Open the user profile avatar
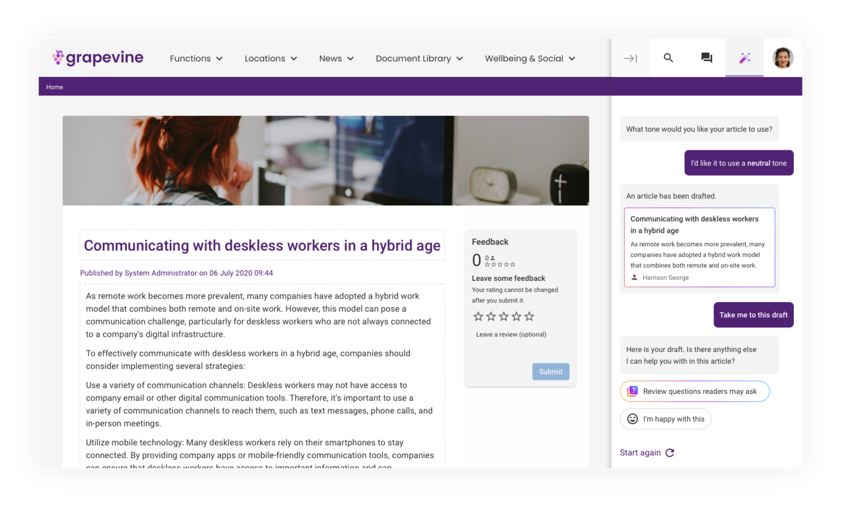Screen dimensions: 841x506 pos(783,57)
